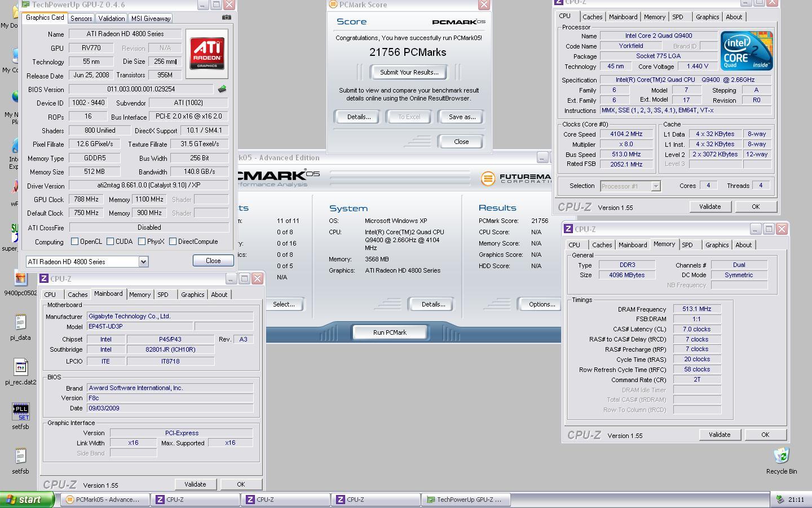Click the Save as button
812x508 pixels.
(x=462, y=117)
